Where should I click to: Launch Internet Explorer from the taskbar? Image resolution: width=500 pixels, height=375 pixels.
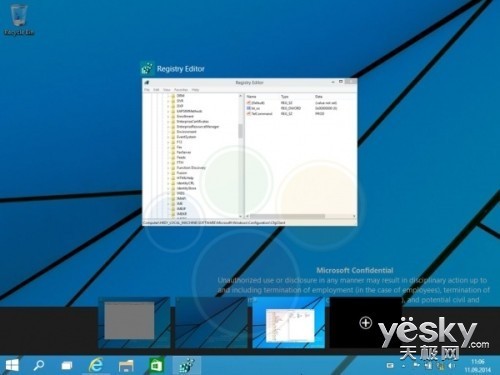click(x=96, y=365)
